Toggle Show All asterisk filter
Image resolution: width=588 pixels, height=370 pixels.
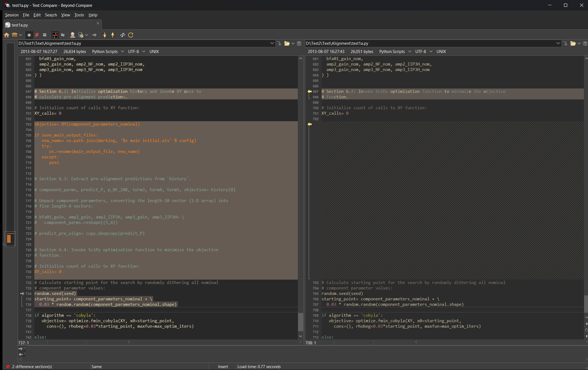coord(29,35)
